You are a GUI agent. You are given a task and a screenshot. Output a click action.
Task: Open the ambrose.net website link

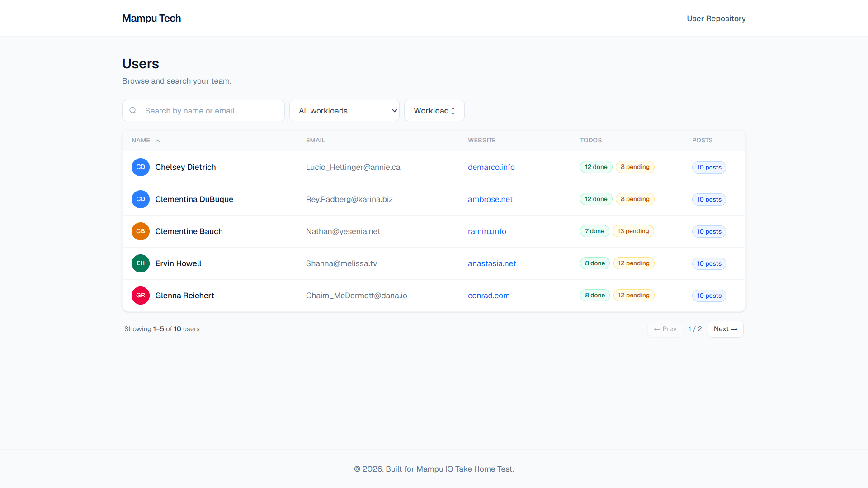click(x=490, y=199)
